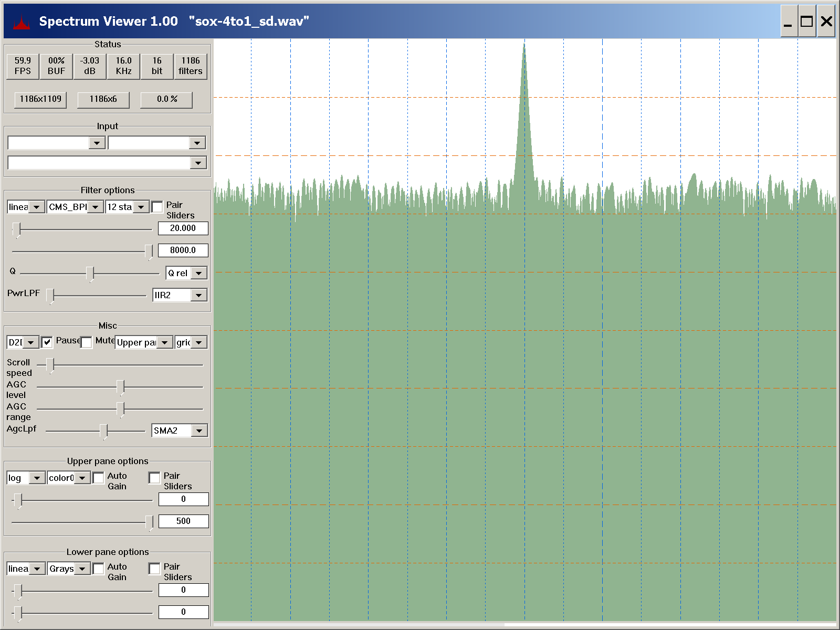Screen dimensions: 840x630
Task: Turn on Auto Gain for upper pane
Action: 98,478
